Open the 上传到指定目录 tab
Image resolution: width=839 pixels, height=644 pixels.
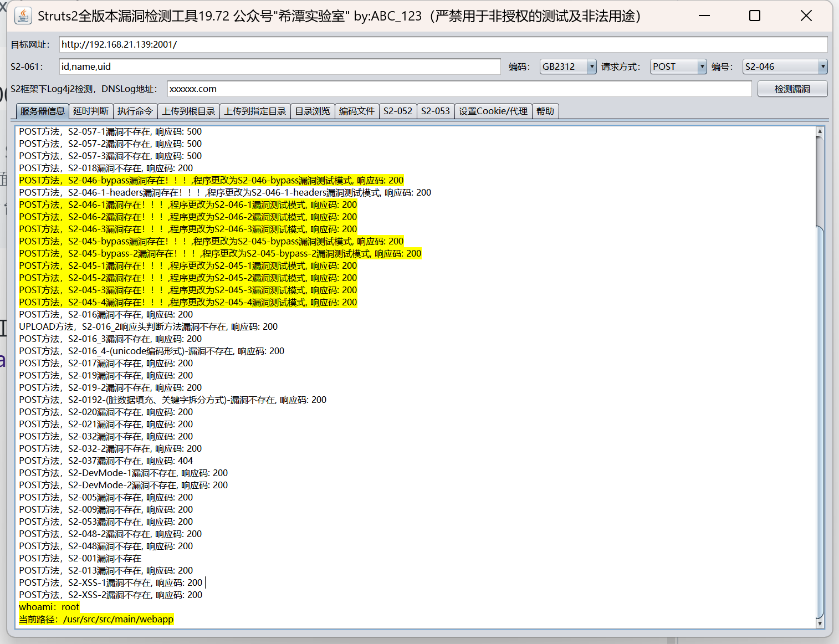(255, 111)
